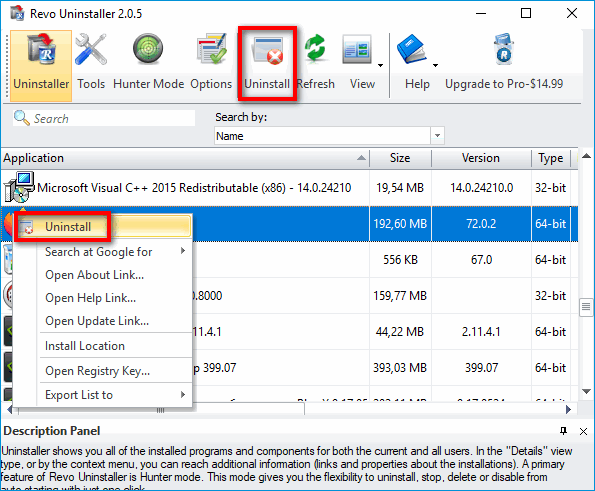Viewport: 595px width, 491px height.
Task: Click the list's scroll down arrow
Action: coord(586,391)
